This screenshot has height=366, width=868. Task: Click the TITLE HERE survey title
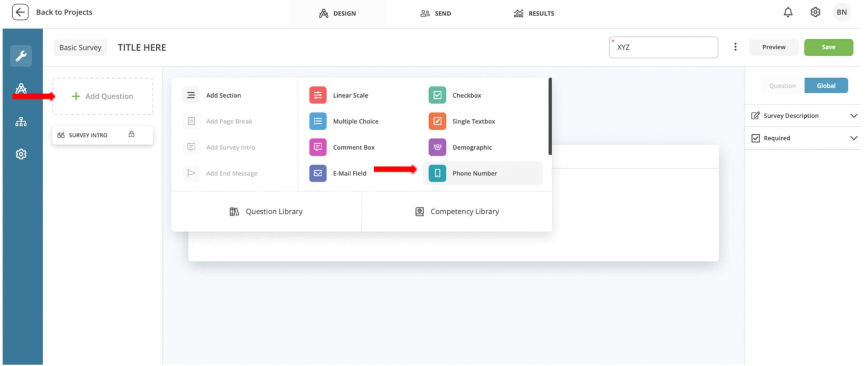[142, 47]
